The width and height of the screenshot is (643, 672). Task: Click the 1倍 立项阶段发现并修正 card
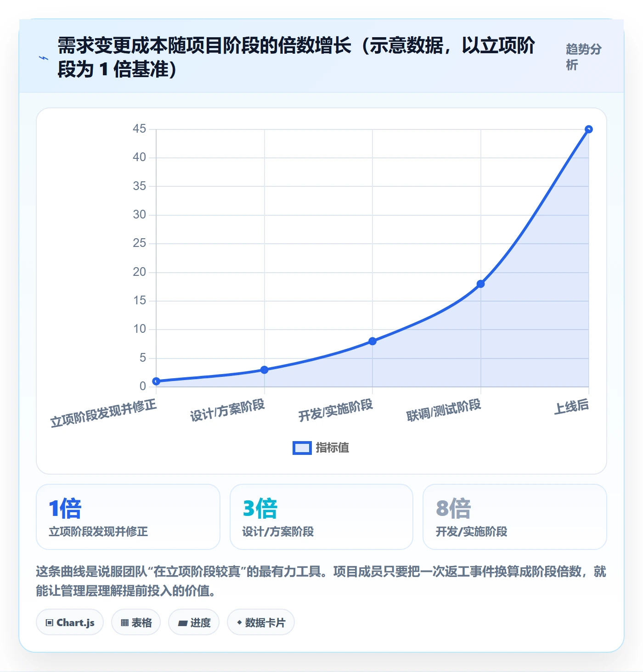[128, 517]
